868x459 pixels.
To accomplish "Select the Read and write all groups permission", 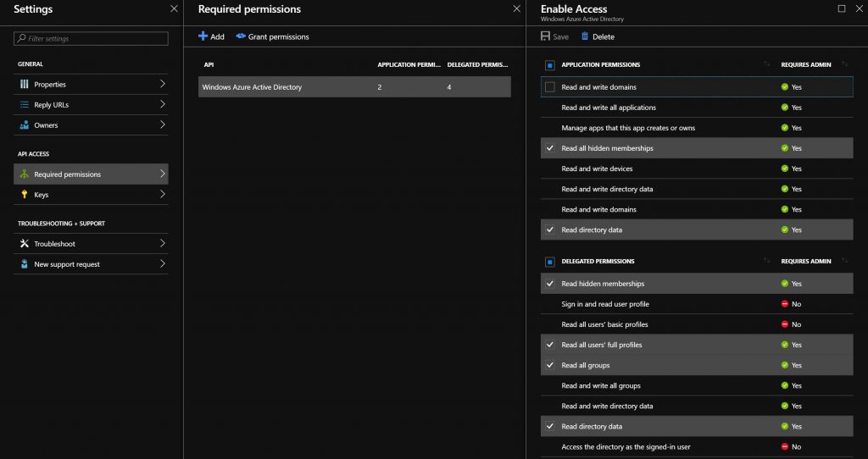I will point(697,385).
